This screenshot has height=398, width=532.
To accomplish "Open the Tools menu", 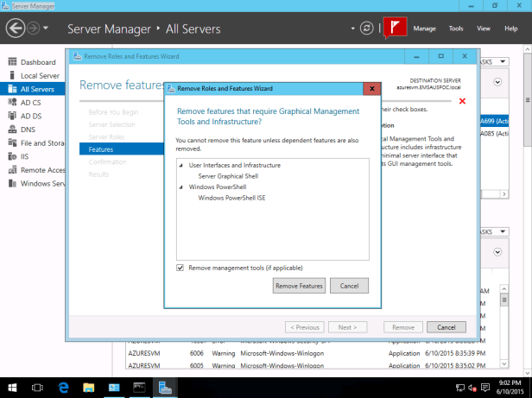I will point(455,28).
